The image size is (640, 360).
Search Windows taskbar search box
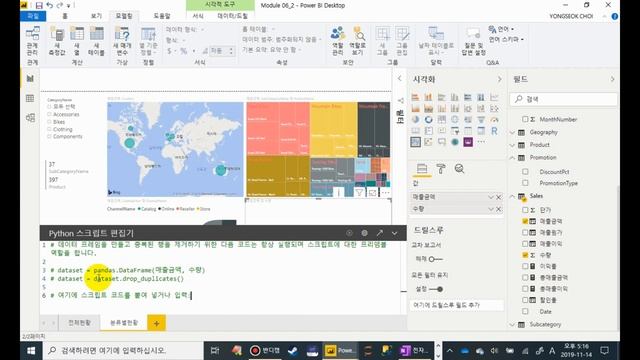[122, 351]
